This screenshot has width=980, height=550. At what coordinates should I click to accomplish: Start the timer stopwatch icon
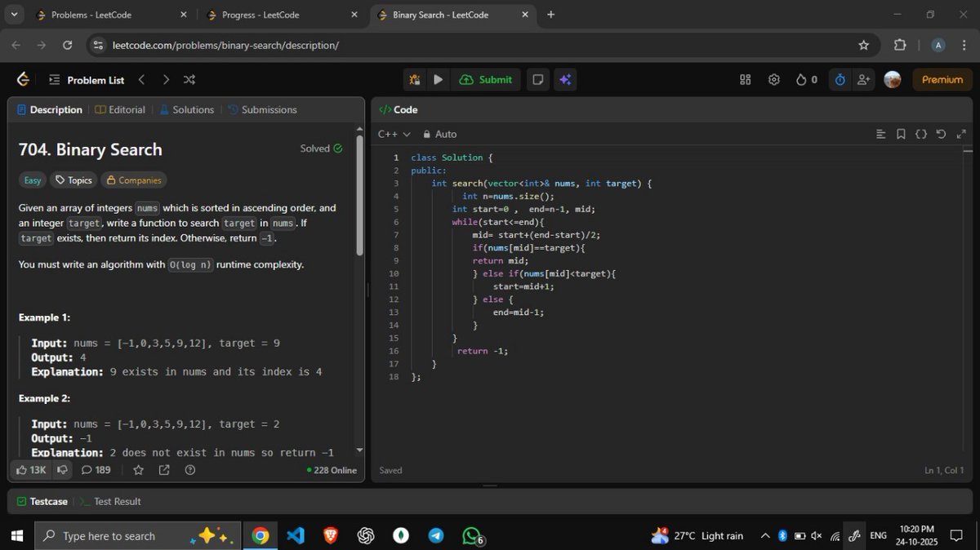(840, 79)
